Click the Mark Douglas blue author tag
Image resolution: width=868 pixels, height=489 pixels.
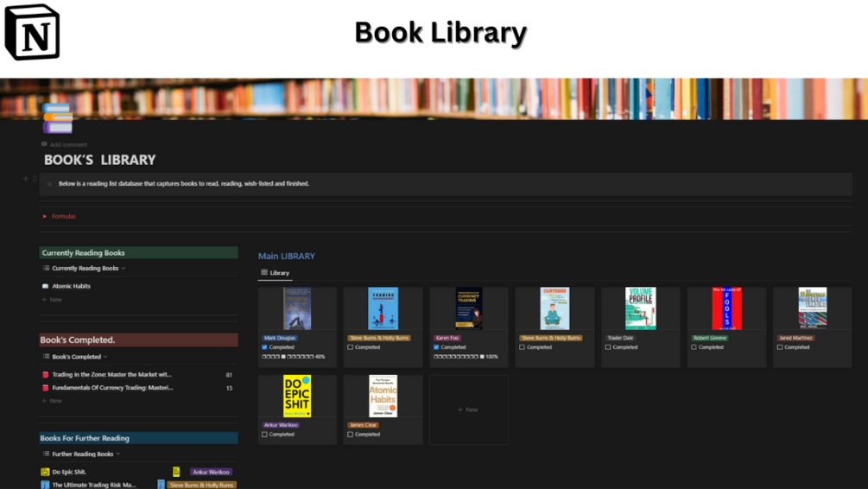tap(280, 338)
